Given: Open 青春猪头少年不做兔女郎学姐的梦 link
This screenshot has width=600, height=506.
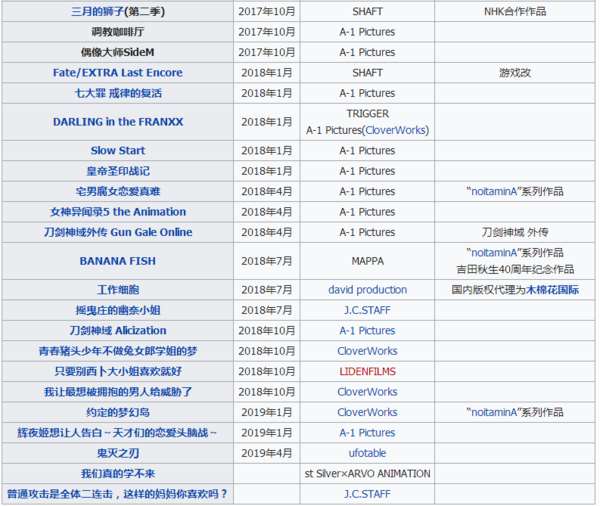Looking at the screenshot, I should (x=118, y=351).
